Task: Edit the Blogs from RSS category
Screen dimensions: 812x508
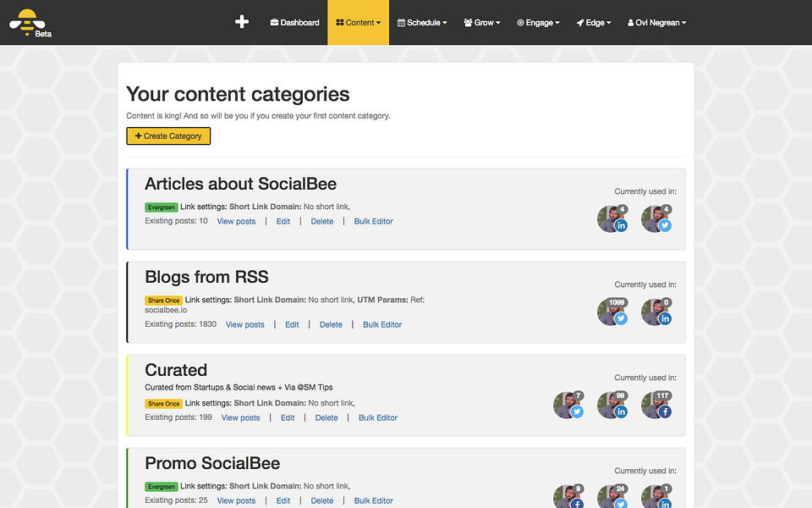Action: [x=292, y=324]
